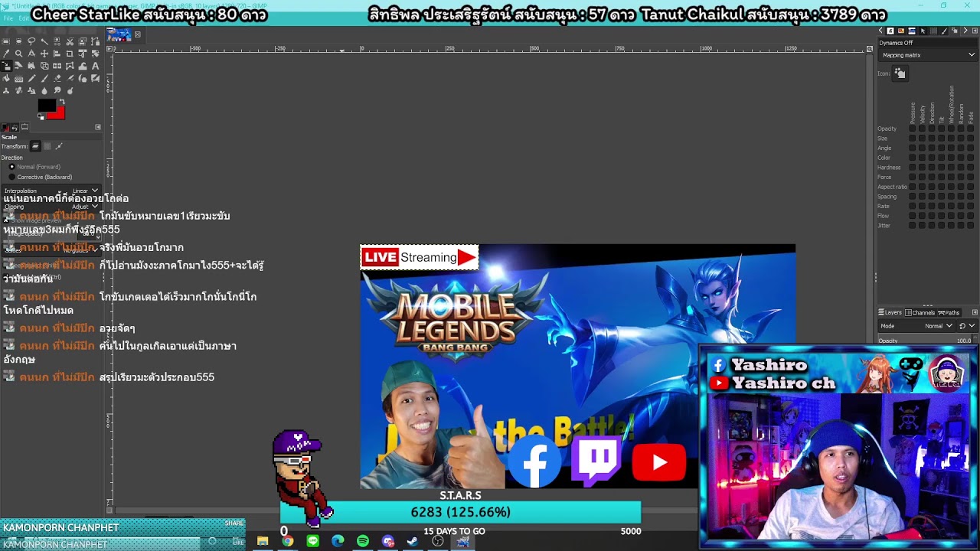The width and height of the screenshot is (980, 551).
Task: Select the active Scale tool
Action: [x=6, y=66]
